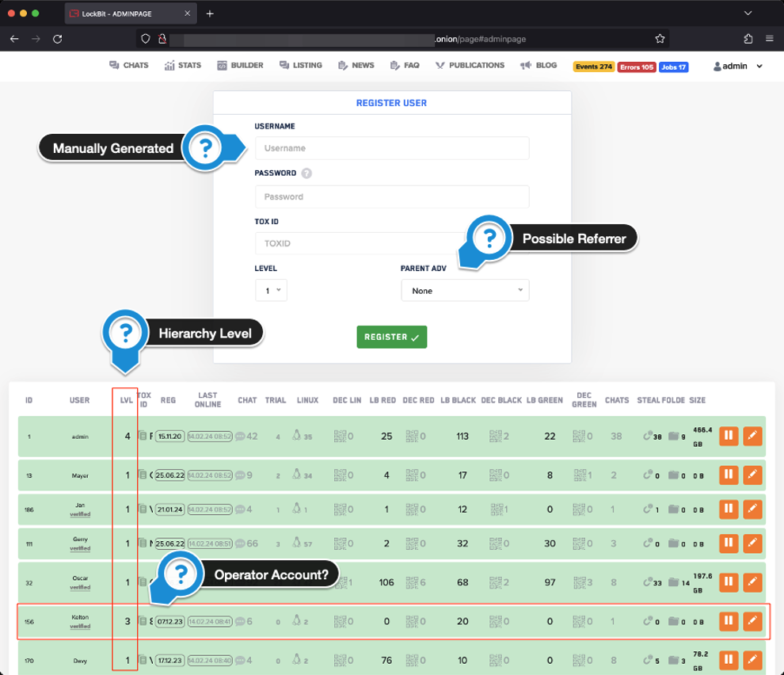
Task: Expand the LEVEL dropdown
Action: 271,291
